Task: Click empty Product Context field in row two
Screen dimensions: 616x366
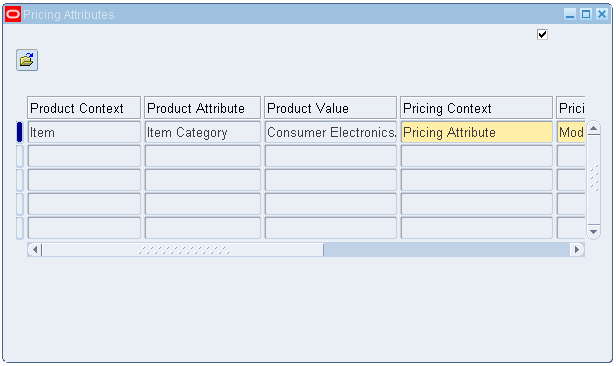Action: (84, 156)
